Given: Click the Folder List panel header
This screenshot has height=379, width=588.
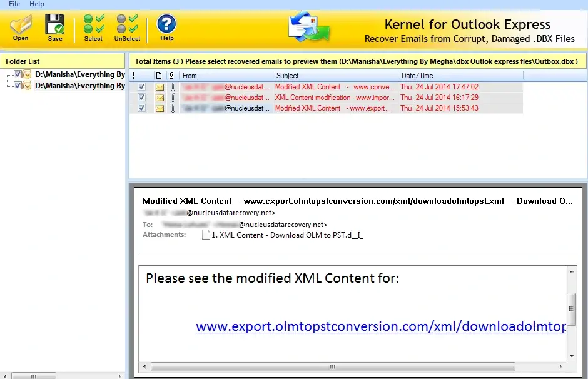Looking at the screenshot, I should tap(63, 61).
